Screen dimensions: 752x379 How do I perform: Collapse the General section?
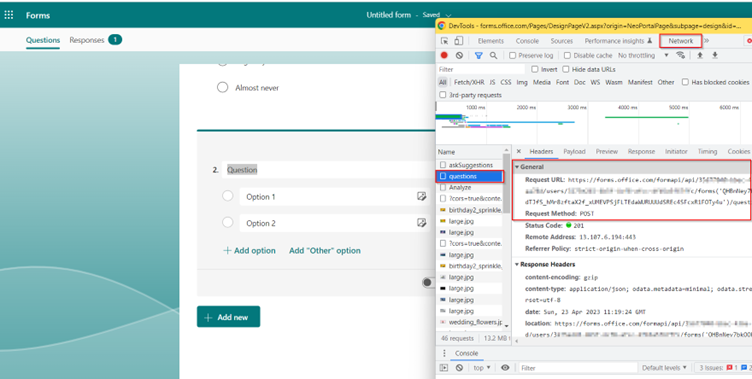point(517,167)
